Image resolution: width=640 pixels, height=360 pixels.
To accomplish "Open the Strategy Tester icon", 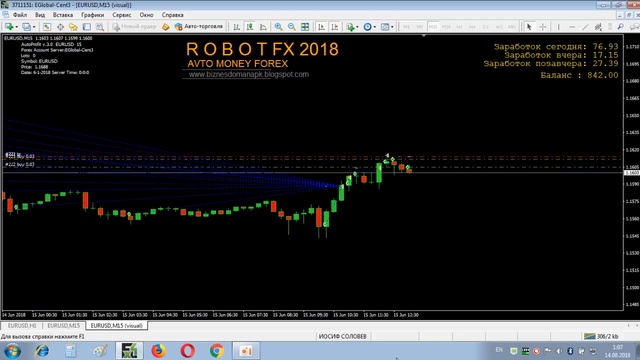I will [100, 27].
